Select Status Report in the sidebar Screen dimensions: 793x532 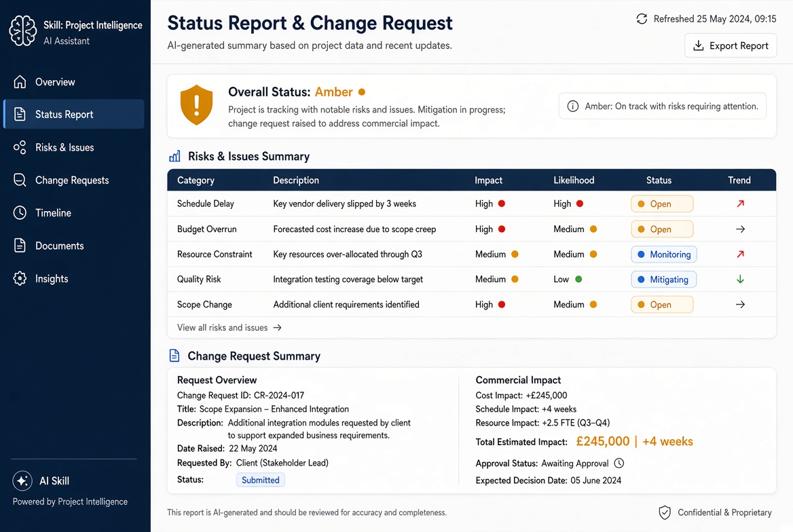[x=74, y=114]
